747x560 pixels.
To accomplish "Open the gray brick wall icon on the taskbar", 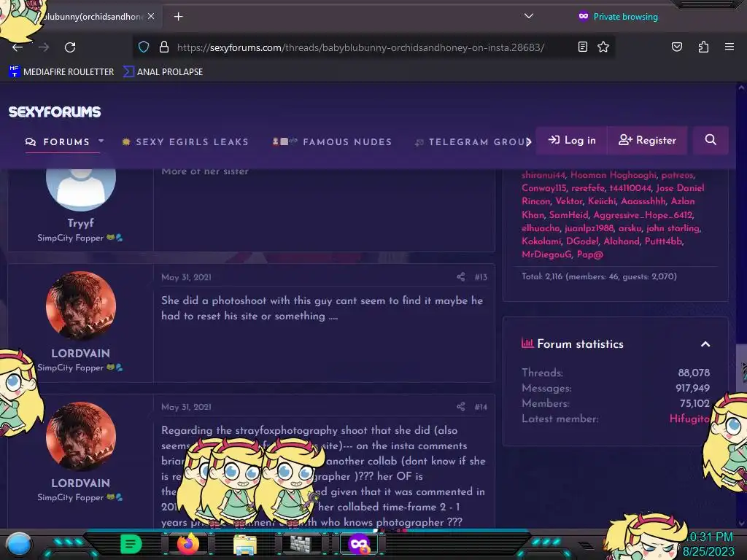I will (x=301, y=544).
